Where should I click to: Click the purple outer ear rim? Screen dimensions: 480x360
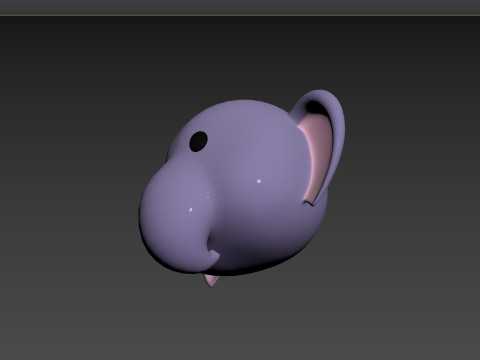click(338, 133)
